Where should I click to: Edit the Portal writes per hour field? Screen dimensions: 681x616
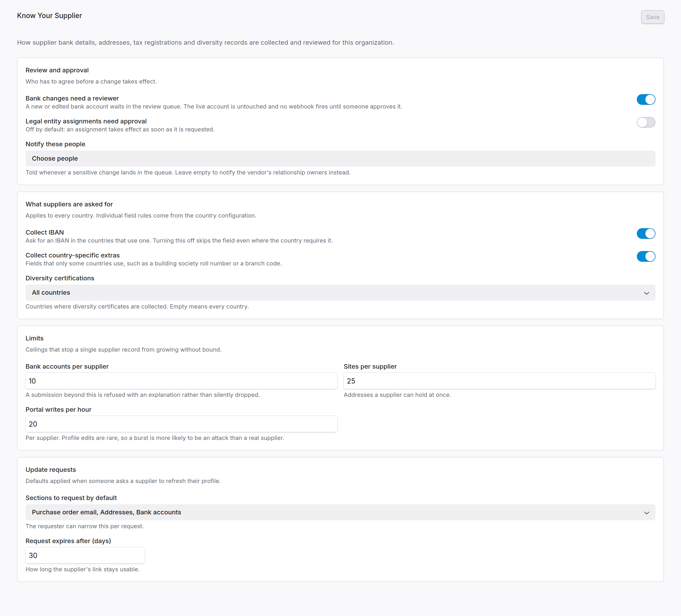pos(181,424)
